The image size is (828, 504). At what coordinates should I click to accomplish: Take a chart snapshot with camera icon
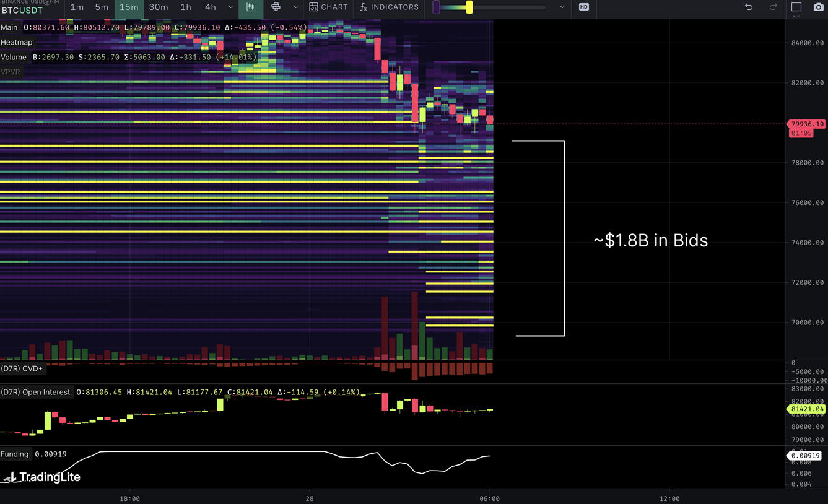point(818,7)
